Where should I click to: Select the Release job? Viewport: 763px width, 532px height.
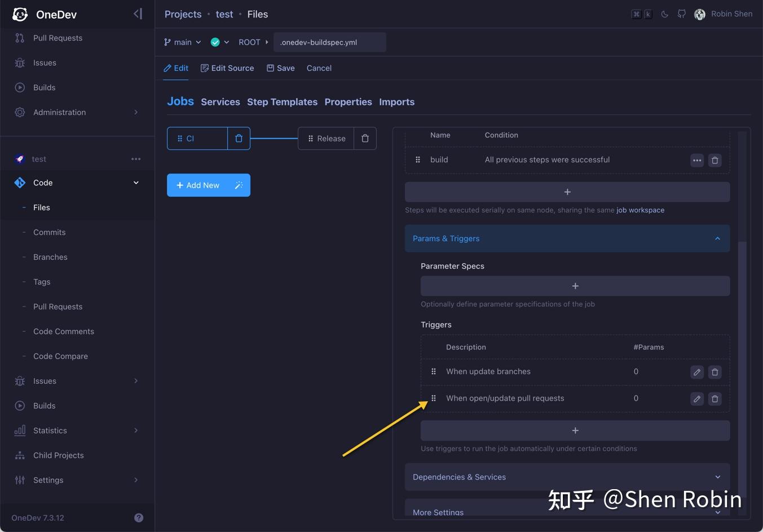[326, 139]
